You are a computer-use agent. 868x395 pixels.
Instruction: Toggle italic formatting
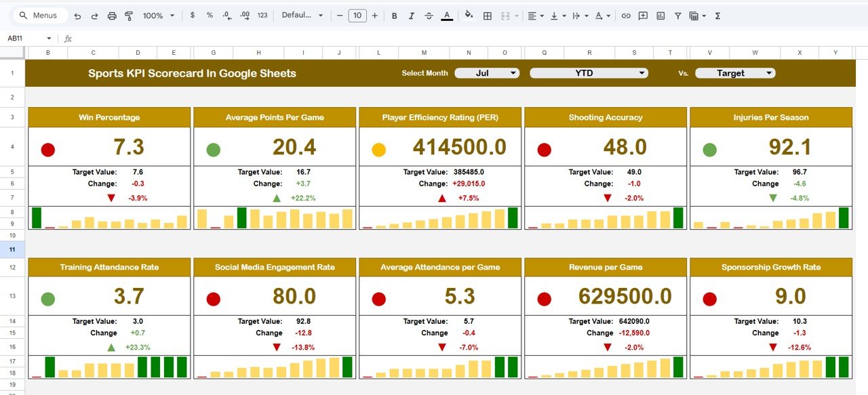click(412, 15)
